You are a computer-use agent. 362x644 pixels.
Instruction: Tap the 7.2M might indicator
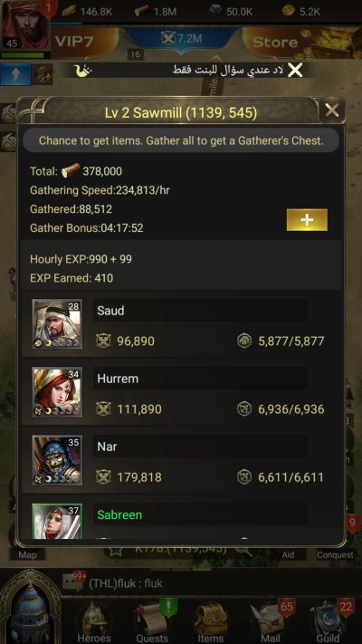point(182,39)
